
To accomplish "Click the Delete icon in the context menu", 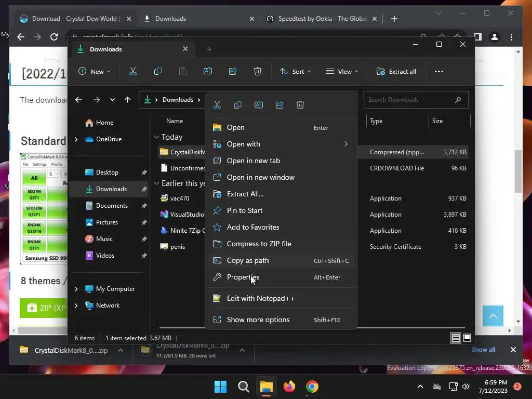I will (x=300, y=105).
